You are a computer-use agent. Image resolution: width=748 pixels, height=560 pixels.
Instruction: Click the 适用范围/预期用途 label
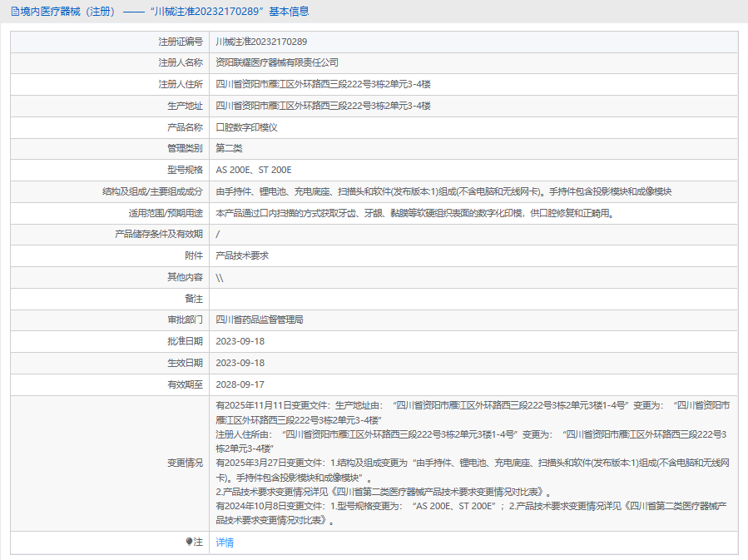(x=166, y=213)
